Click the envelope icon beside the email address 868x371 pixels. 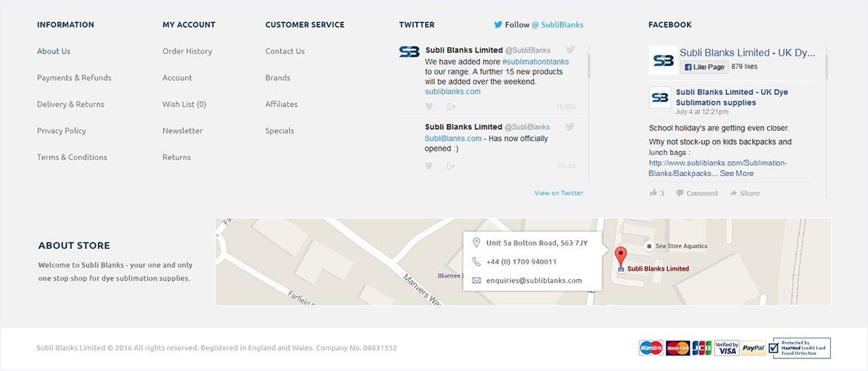476,280
